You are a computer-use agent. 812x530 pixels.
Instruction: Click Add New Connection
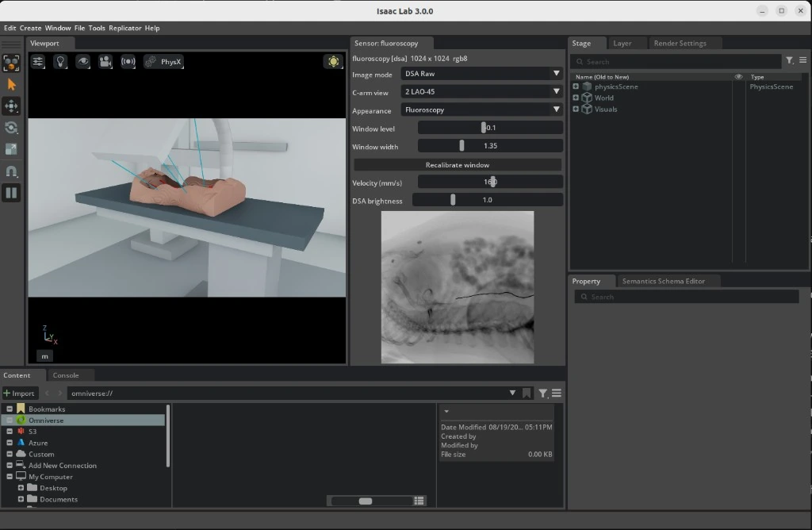tap(62, 465)
